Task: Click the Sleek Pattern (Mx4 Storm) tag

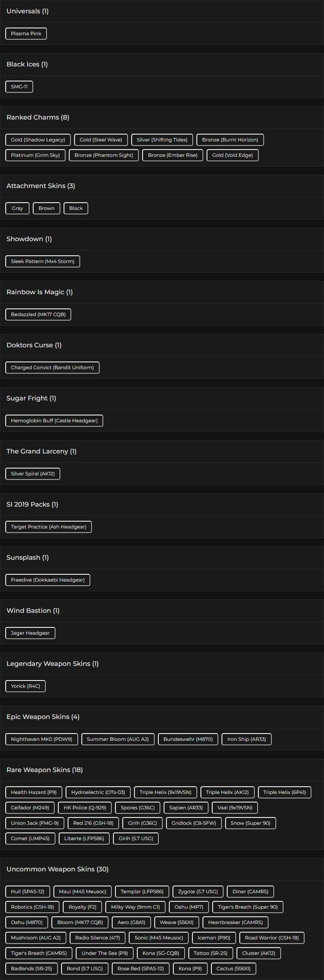Action: pos(43,261)
